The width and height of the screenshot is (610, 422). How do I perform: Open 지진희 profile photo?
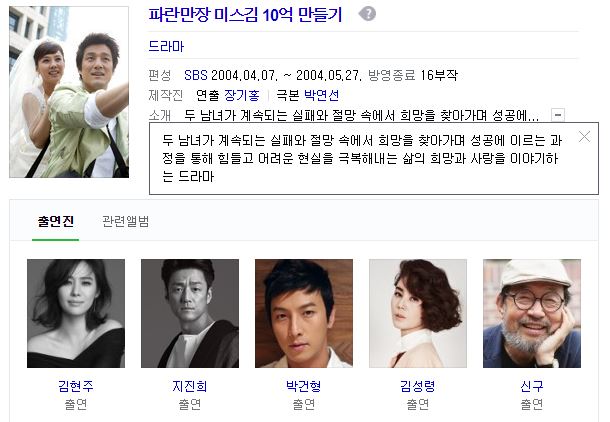tap(190, 313)
